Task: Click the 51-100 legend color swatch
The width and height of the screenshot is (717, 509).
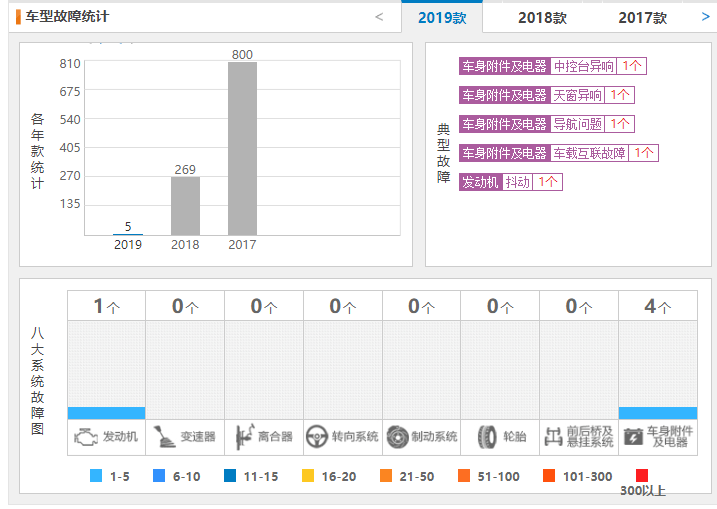Action: [x=464, y=476]
